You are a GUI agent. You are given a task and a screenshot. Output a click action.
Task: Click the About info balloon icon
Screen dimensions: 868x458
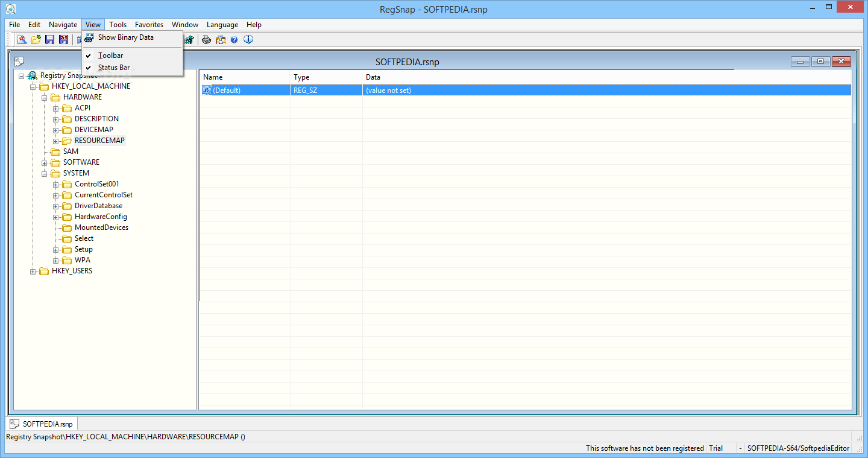(248, 40)
